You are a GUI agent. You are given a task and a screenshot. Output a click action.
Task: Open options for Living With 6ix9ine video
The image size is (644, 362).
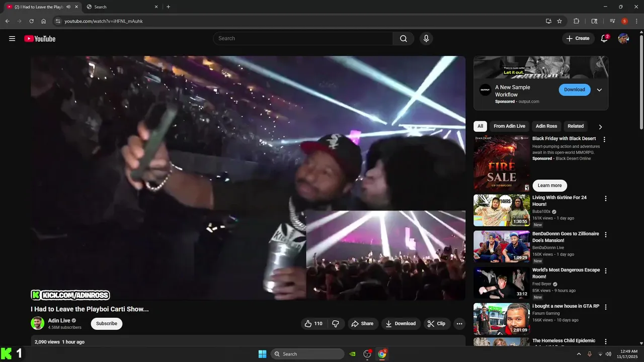coord(606,199)
